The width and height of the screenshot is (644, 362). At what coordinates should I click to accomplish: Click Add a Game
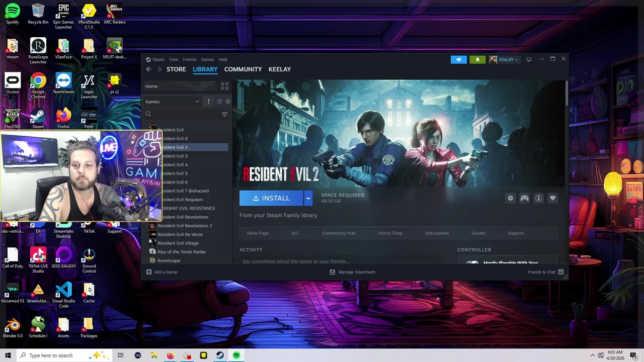tap(162, 272)
